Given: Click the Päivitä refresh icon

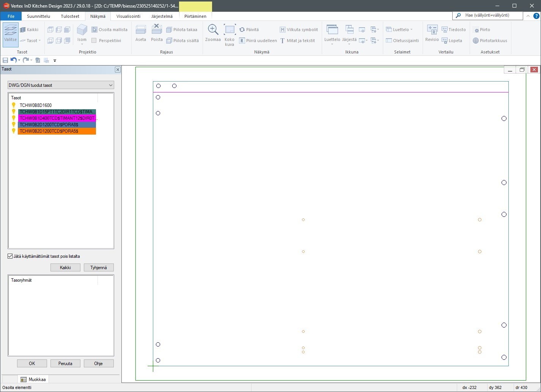Looking at the screenshot, I should click(x=242, y=30).
